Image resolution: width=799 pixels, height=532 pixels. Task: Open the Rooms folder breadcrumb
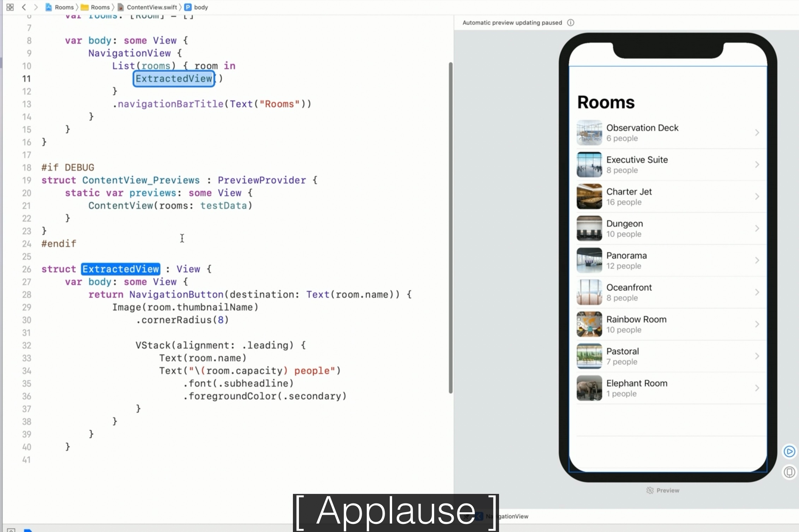(x=100, y=7)
